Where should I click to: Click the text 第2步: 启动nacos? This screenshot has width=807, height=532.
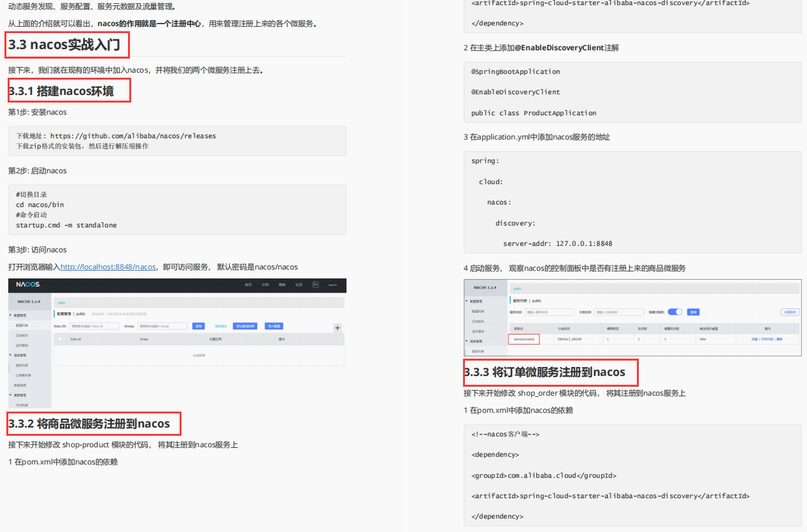click(38, 171)
